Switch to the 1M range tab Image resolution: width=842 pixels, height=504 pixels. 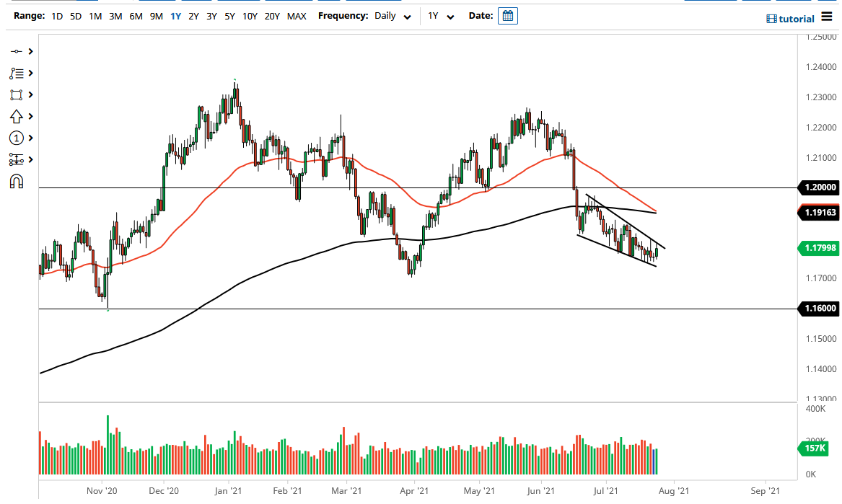pos(94,15)
